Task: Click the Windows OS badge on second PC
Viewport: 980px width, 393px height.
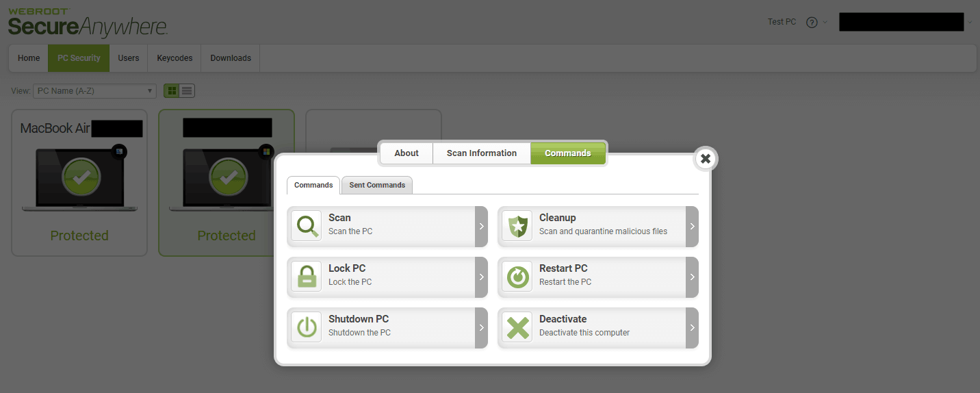Action: [266, 152]
